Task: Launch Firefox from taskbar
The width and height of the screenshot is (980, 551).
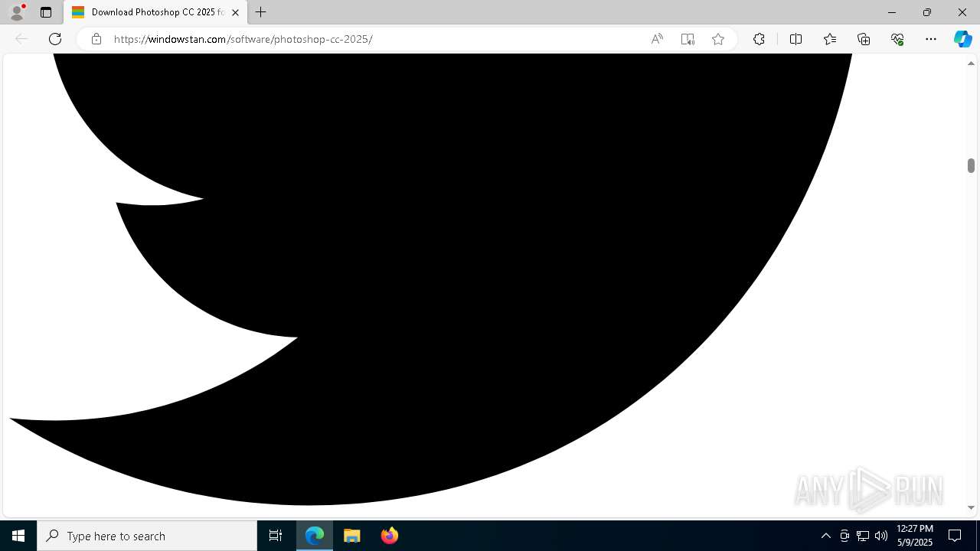Action: (389, 536)
